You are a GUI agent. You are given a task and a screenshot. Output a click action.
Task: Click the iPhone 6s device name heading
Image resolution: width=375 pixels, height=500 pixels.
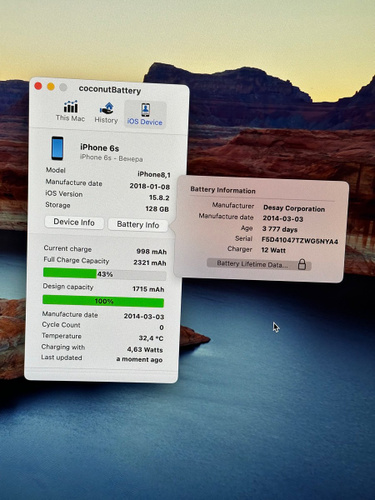pos(99,148)
